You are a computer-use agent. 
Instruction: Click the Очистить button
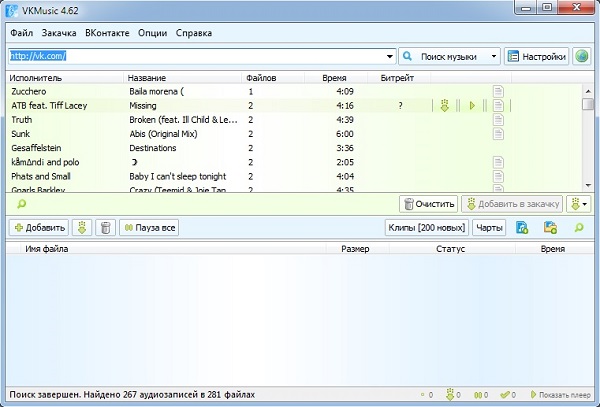click(x=429, y=204)
